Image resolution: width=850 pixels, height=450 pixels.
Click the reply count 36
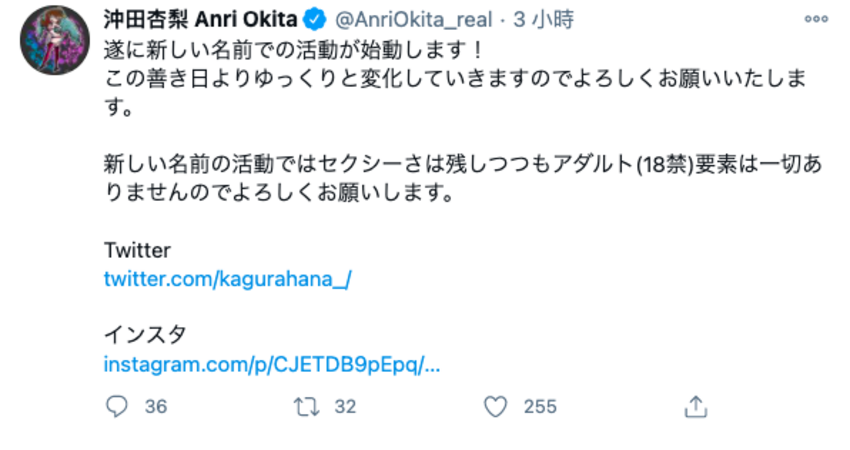click(155, 407)
